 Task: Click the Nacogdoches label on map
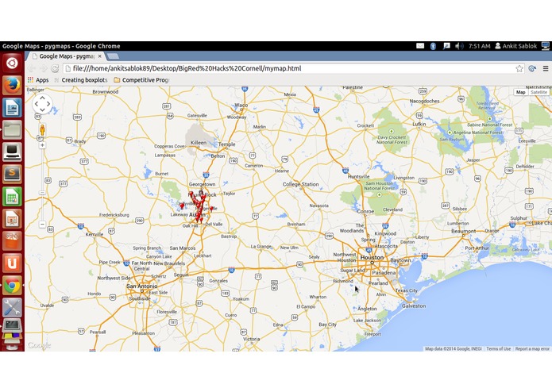click(x=424, y=101)
